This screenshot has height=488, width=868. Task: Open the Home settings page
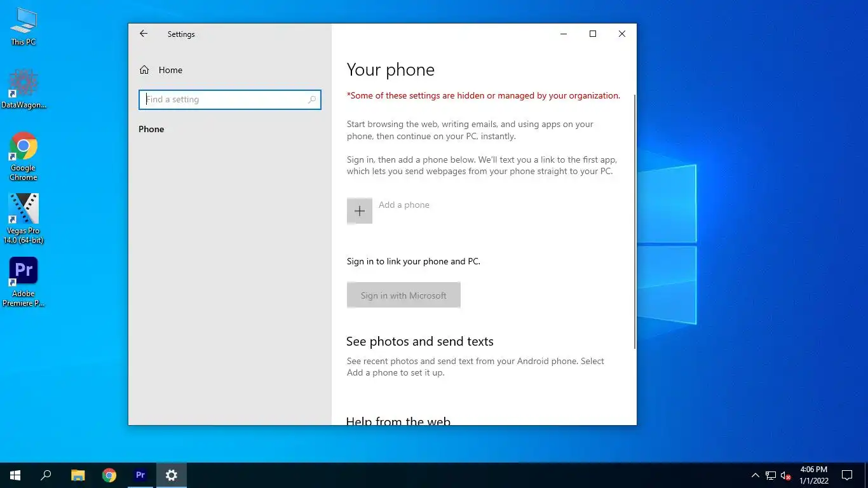[x=161, y=70]
